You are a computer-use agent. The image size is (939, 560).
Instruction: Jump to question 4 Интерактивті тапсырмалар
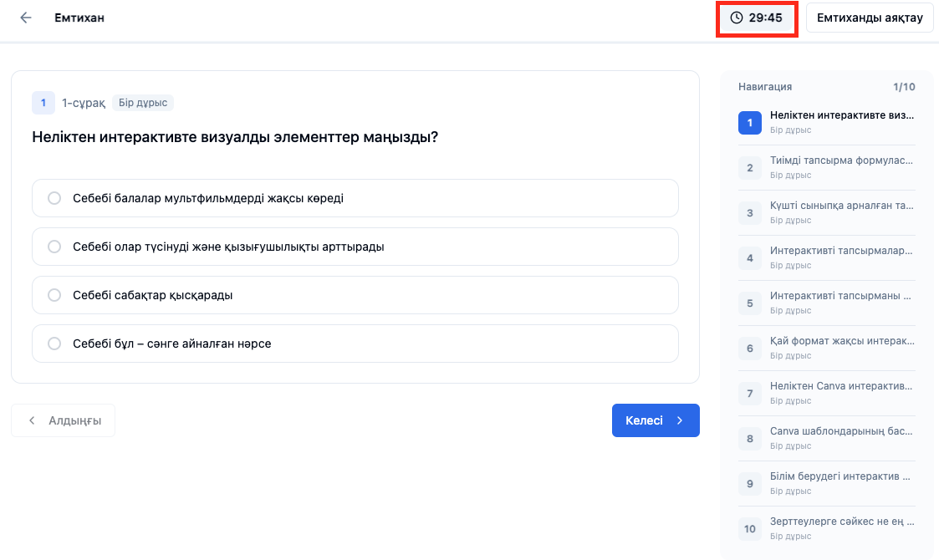826,258
